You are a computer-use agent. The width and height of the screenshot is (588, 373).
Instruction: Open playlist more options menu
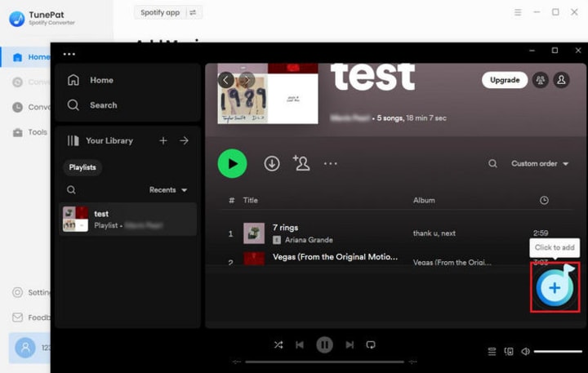click(x=331, y=163)
